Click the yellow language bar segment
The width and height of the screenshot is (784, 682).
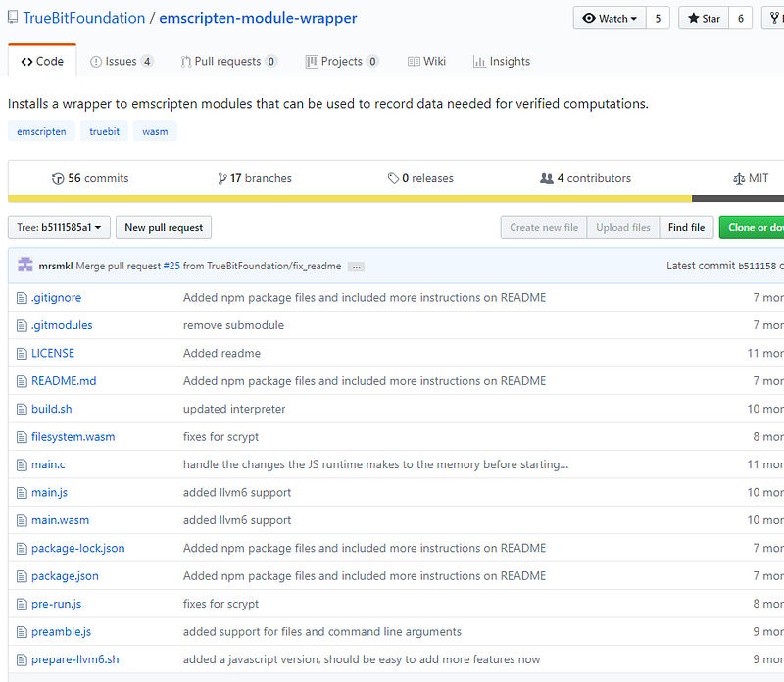343,198
